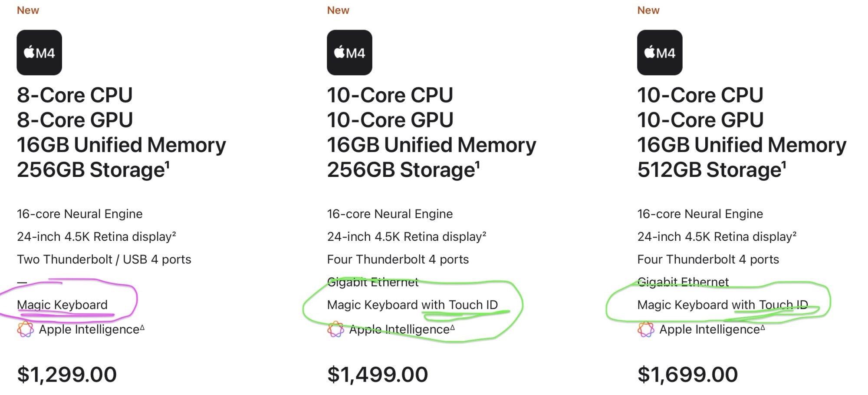868x395 pixels.
Task: Click "Four Thunderbolt 4 ports" in the $1,699 model
Action: click(x=708, y=259)
